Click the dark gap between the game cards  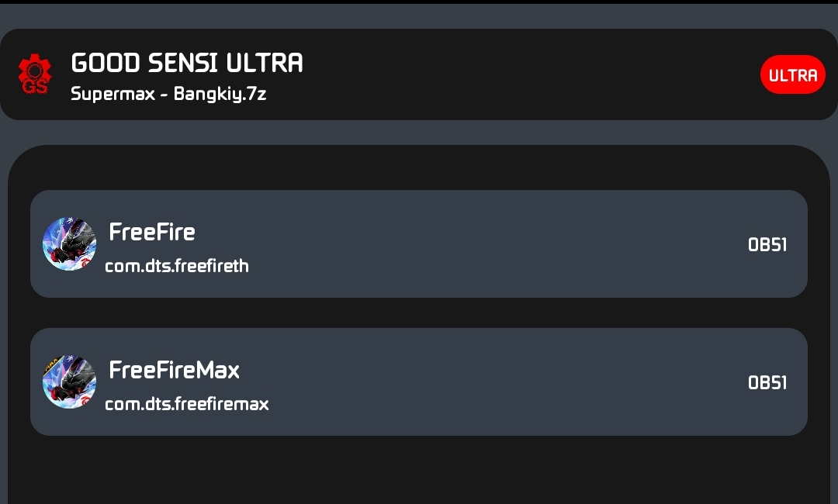click(419, 312)
